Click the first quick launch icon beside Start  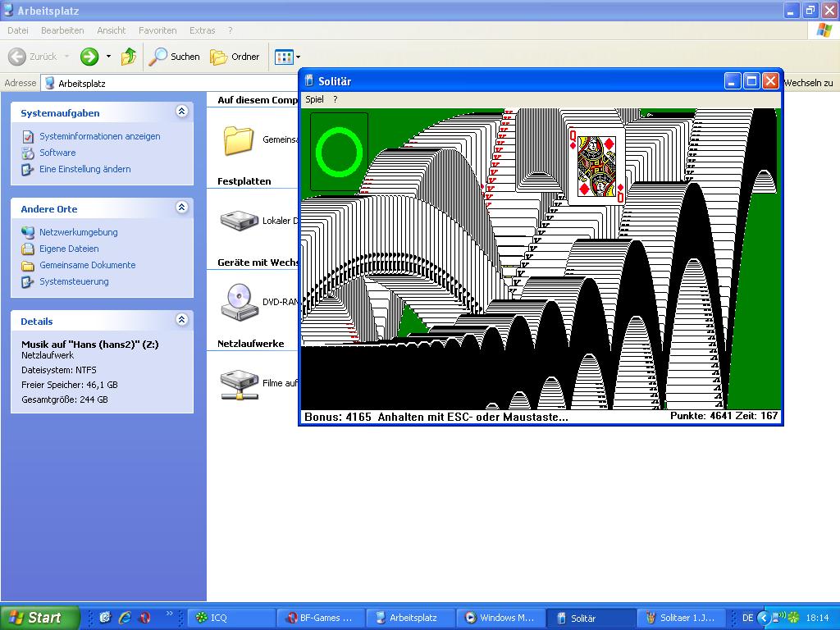point(105,618)
